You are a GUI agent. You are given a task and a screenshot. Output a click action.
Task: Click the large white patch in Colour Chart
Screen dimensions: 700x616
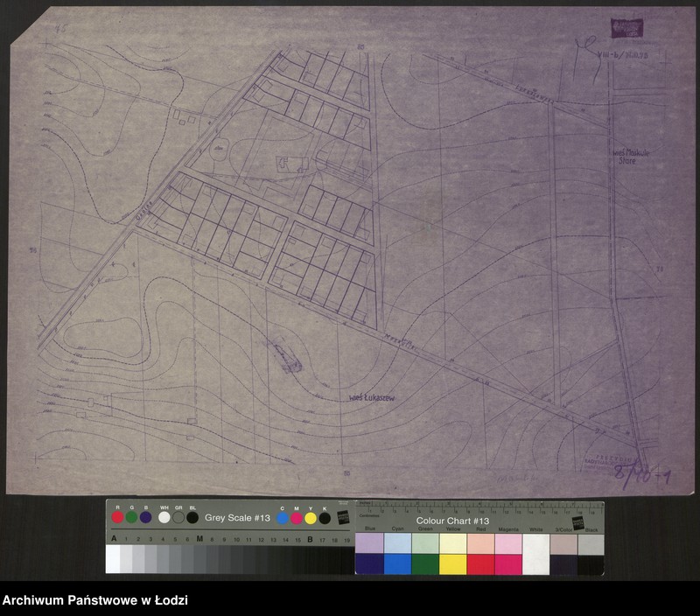pyautogui.click(x=535, y=554)
